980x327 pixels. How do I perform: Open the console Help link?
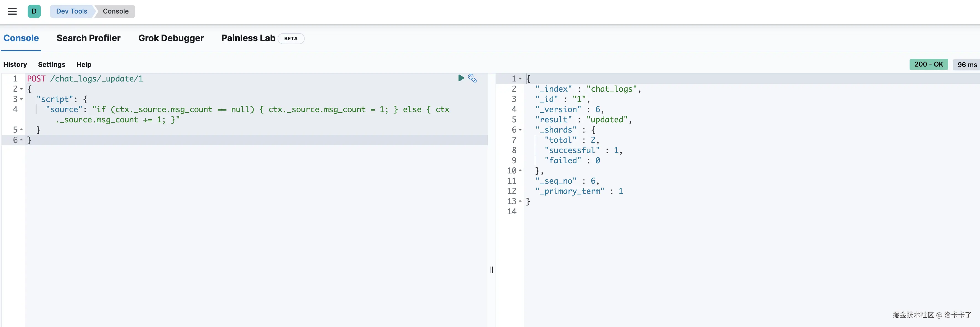tap(84, 64)
